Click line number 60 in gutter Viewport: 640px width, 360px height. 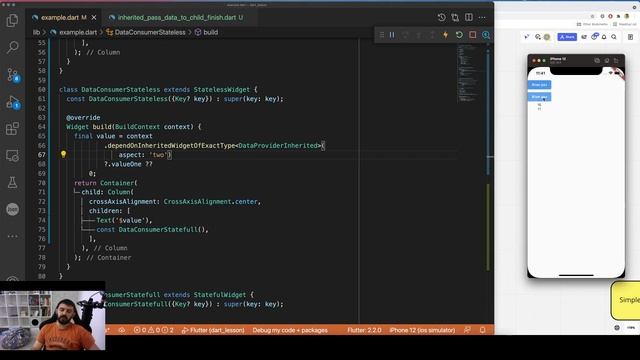click(42, 89)
